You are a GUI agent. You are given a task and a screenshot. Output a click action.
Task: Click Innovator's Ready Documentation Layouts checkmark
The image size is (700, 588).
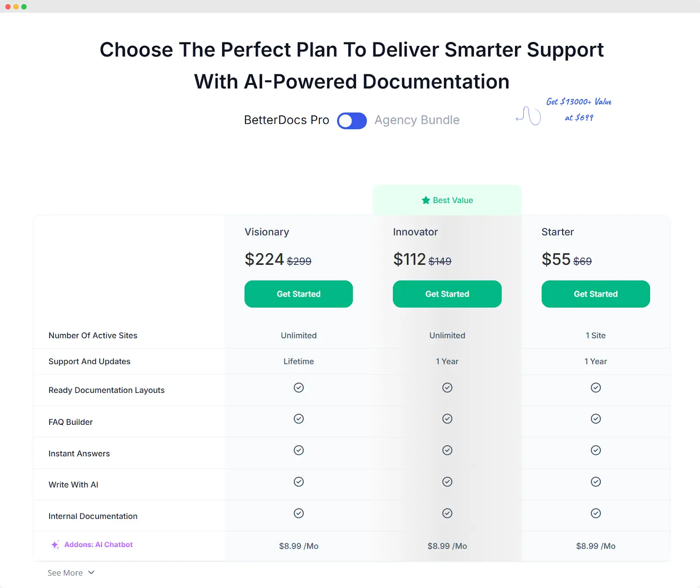447,388
